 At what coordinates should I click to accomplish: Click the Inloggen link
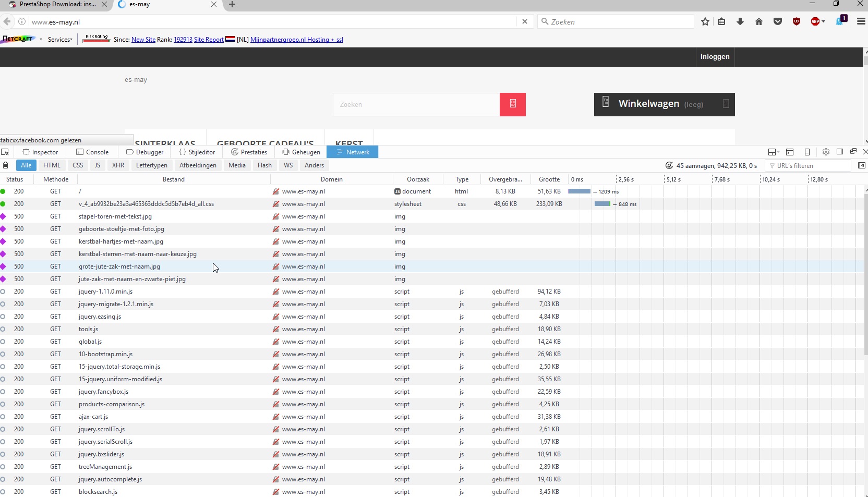tap(715, 57)
